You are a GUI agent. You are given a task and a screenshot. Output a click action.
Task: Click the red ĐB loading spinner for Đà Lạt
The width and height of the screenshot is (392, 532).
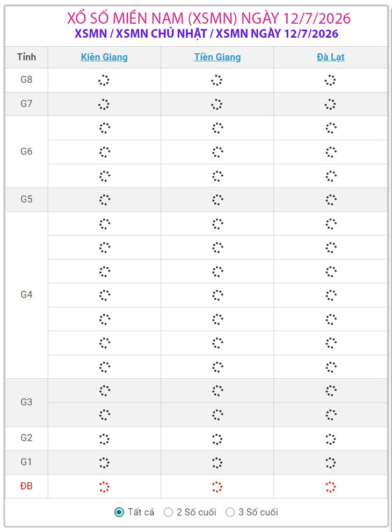(x=330, y=487)
